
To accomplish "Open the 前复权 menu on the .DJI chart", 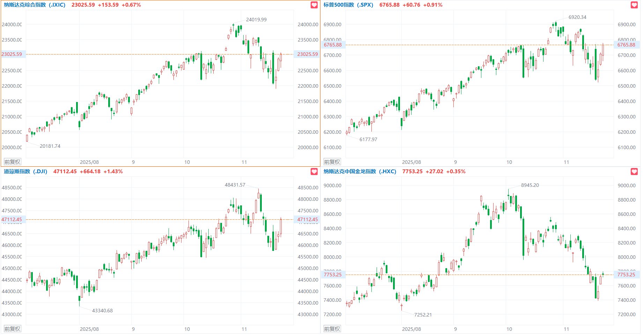I will tap(12, 329).
